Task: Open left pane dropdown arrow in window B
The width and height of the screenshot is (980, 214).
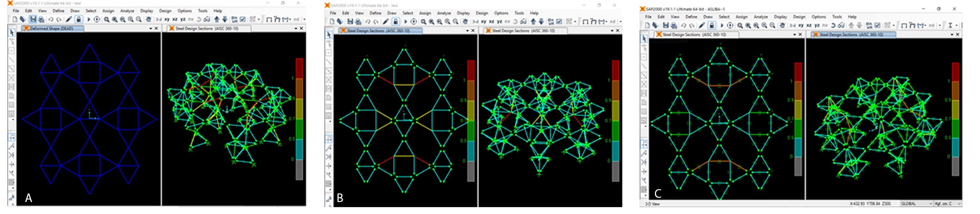Action: pyautogui.click(x=467, y=31)
